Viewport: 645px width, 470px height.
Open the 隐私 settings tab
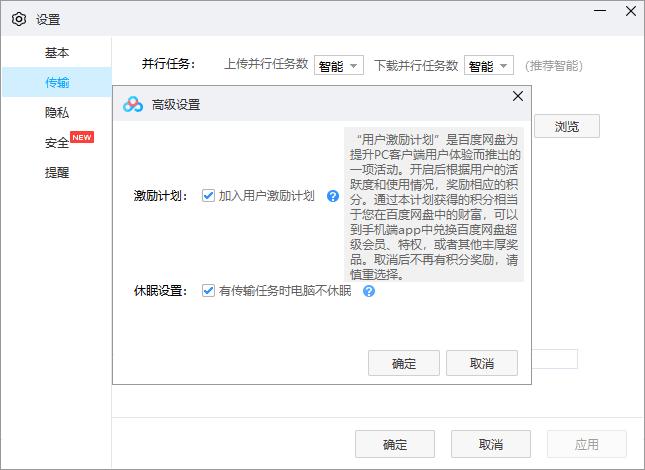coord(57,112)
